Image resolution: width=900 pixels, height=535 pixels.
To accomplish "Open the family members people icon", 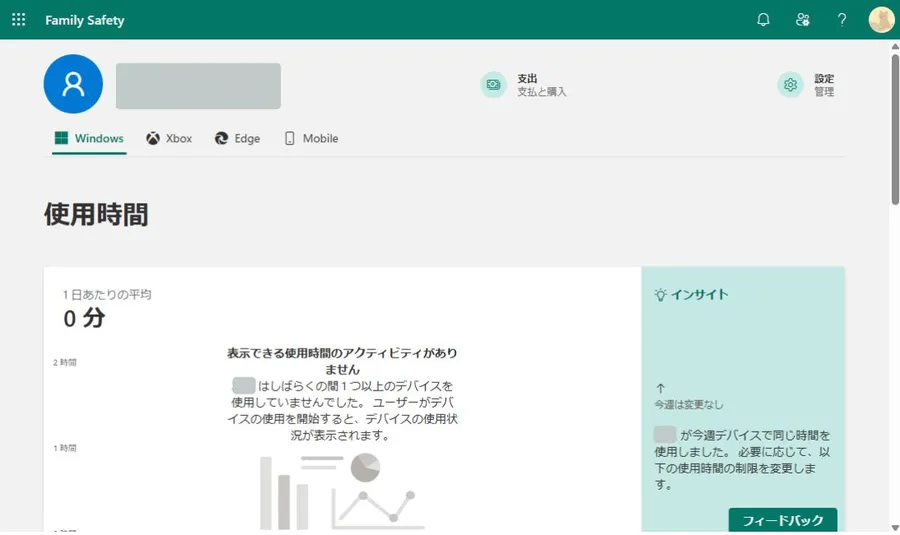I will click(x=802, y=20).
